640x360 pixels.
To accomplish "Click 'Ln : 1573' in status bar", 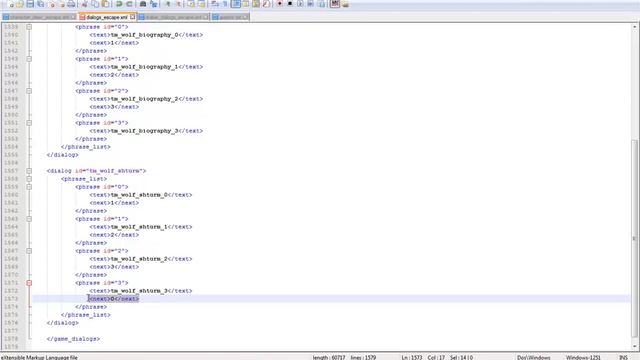I will coord(412,358).
